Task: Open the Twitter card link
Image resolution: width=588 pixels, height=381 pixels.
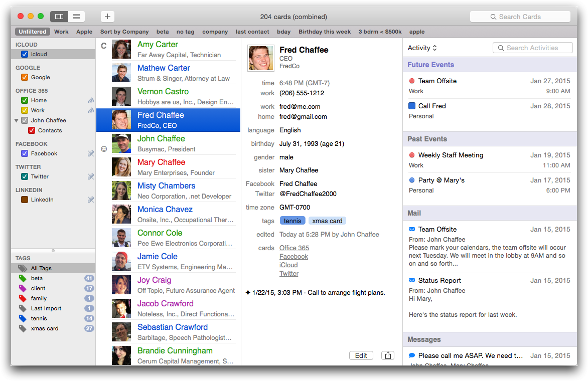Action: [x=289, y=274]
